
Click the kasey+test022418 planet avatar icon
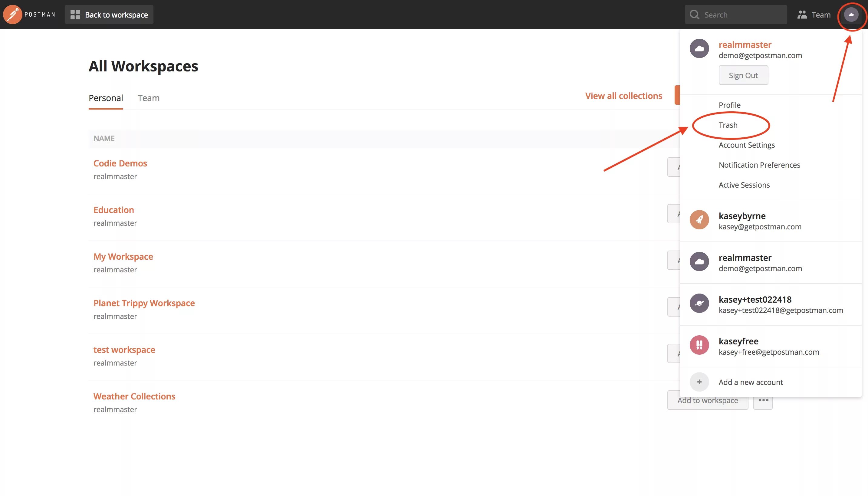click(x=699, y=303)
